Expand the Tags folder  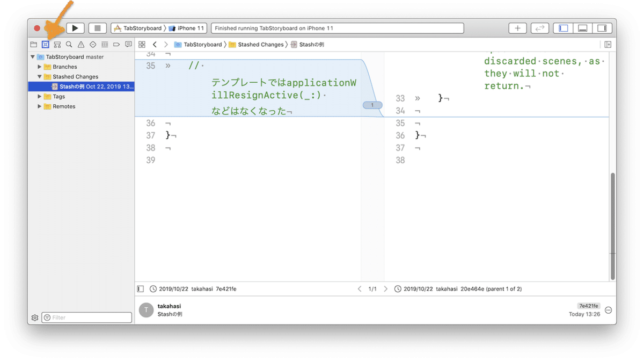[x=39, y=97]
